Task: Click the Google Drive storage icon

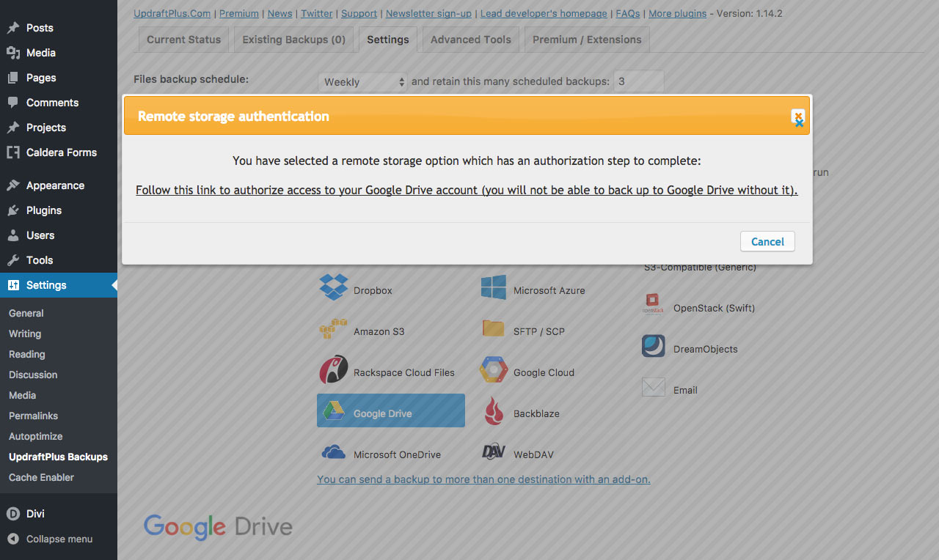Action: 334,410
